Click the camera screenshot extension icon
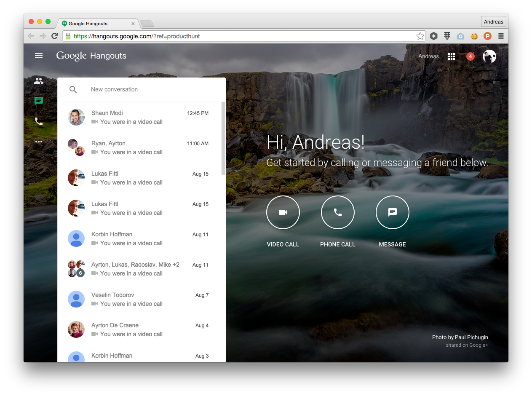 460,36
